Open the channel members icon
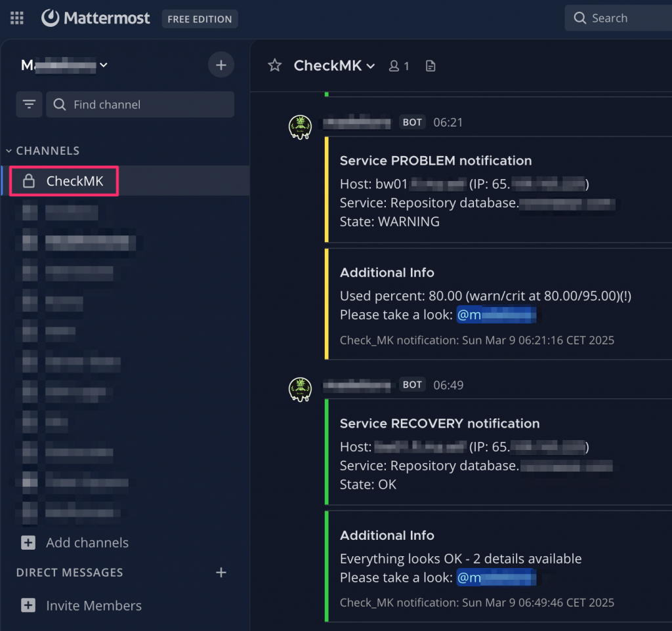Image resolution: width=672 pixels, height=631 pixels. (399, 66)
